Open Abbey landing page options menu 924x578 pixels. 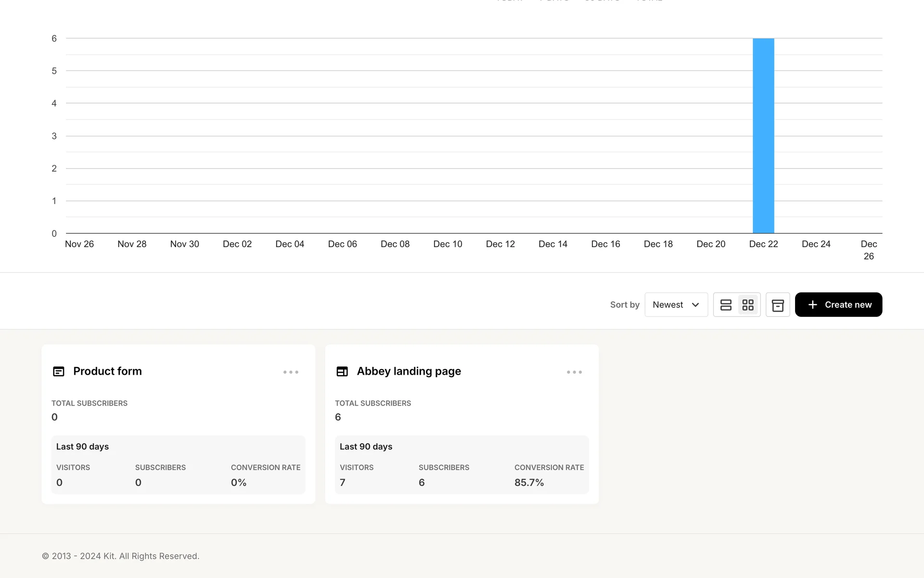[574, 372]
